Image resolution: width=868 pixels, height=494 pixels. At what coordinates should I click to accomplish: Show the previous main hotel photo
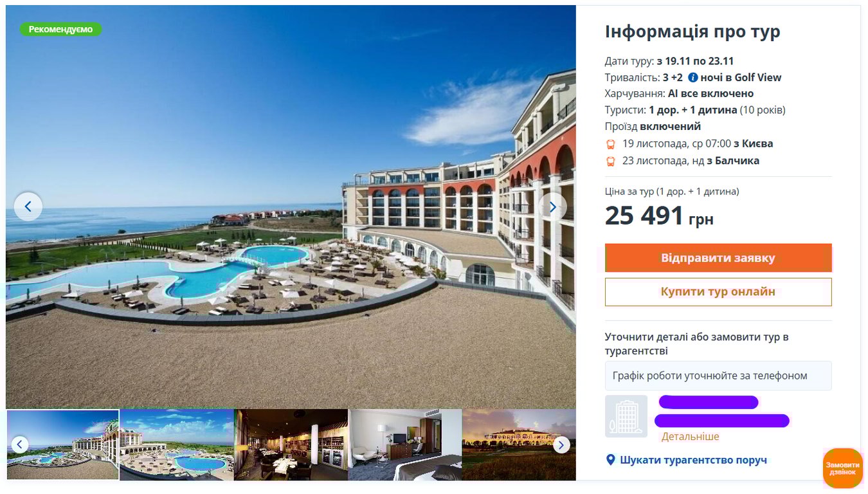point(28,206)
